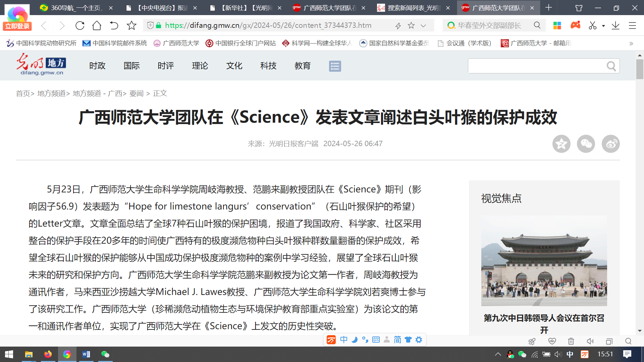Toggle the IME soft keyboard icon
This screenshot has height=362, width=644.
tap(376, 340)
